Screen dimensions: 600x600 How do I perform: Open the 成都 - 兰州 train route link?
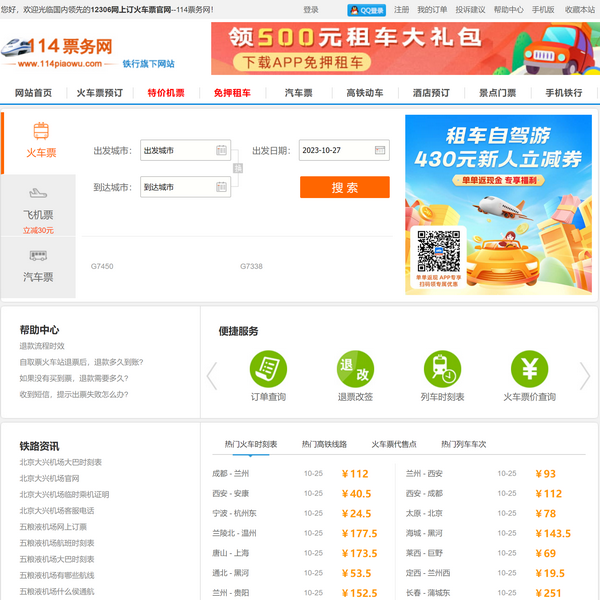point(231,474)
